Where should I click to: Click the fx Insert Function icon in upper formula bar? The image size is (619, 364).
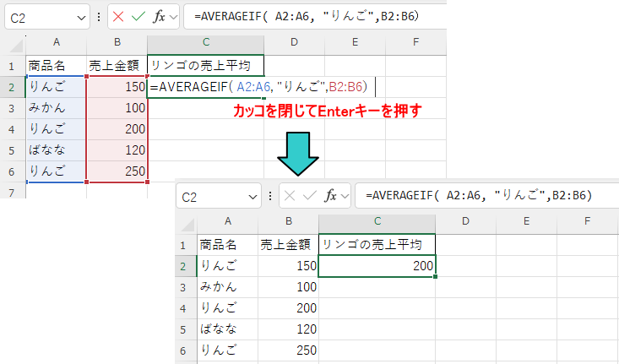pos(158,17)
